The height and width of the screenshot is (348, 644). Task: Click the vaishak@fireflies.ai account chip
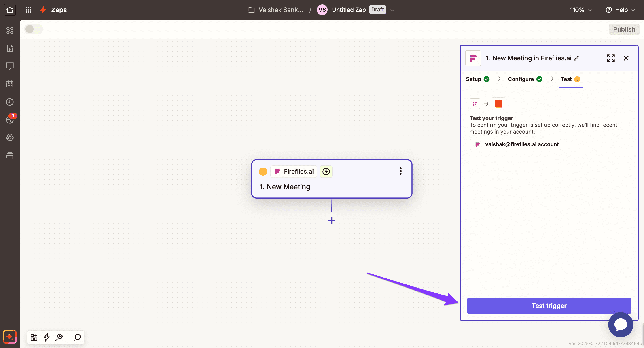point(515,144)
